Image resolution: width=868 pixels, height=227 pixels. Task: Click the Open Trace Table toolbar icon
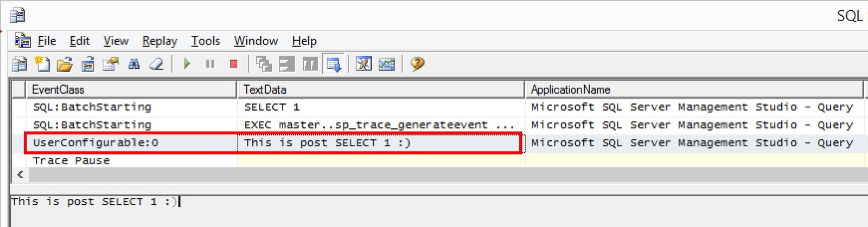coord(88,64)
